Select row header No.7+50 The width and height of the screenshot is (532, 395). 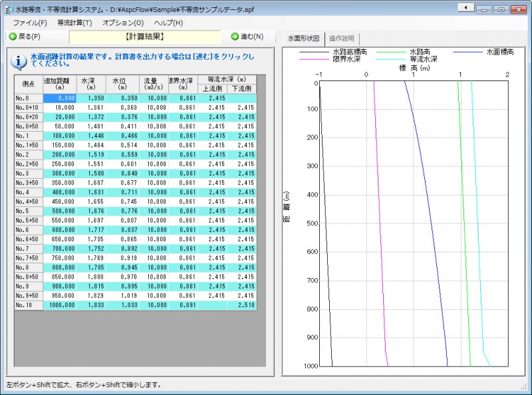pyautogui.click(x=29, y=258)
